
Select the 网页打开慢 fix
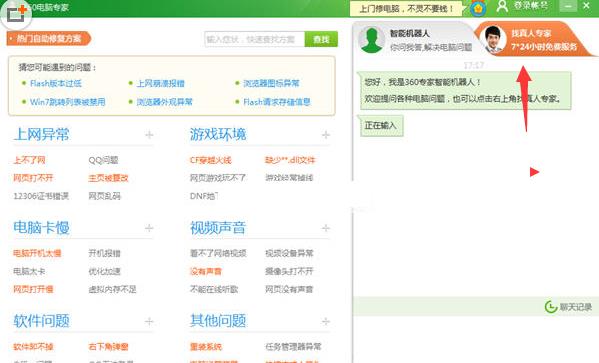(33, 289)
